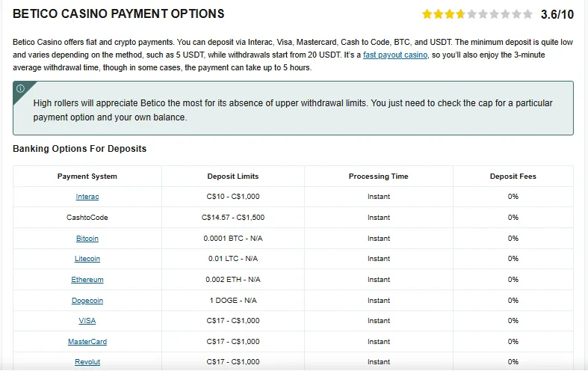This screenshot has width=588, height=371.
Task: Click the Deposit Fees column header
Action: (x=513, y=176)
